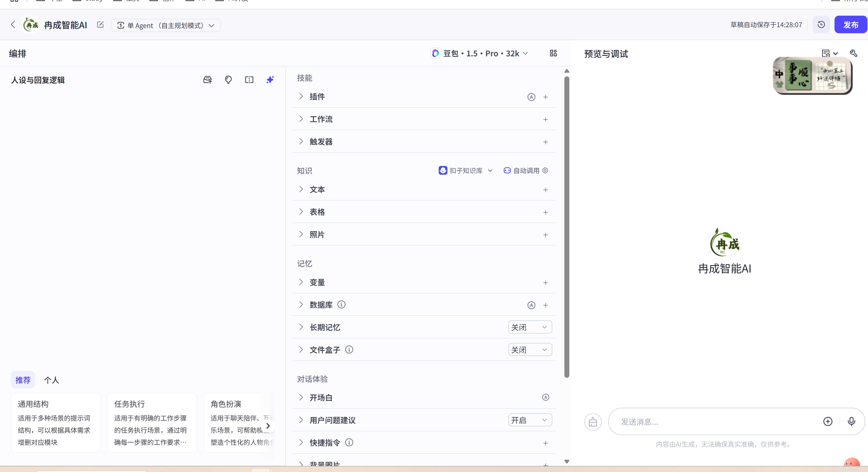
Task: Click the plus attachment icon in chat
Action: pyautogui.click(x=828, y=421)
